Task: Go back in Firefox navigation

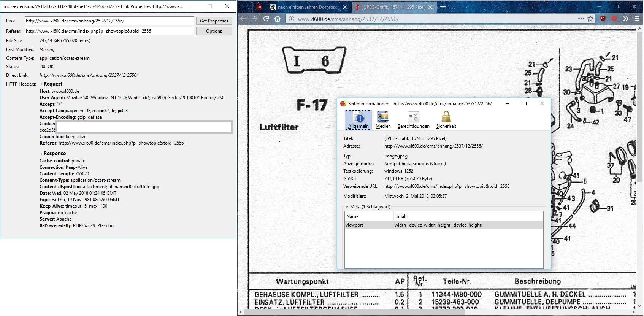Action: coord(244,19)
